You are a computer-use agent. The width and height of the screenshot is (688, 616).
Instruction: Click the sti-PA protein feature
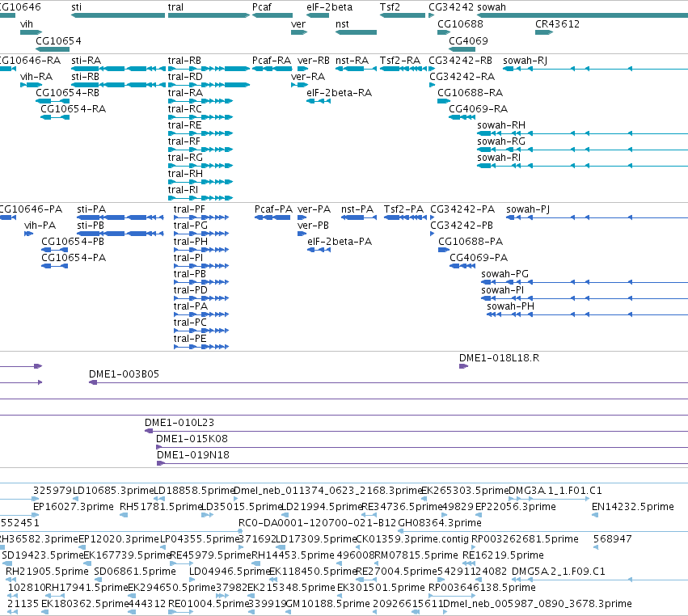coord(120,217)
